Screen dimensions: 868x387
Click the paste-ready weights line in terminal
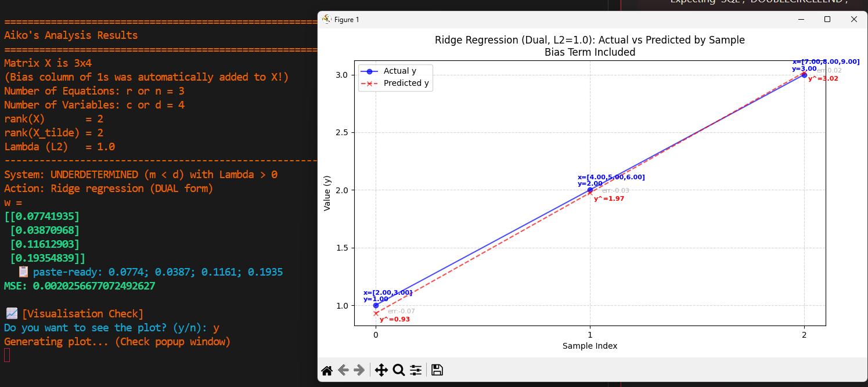pos(157,272)
